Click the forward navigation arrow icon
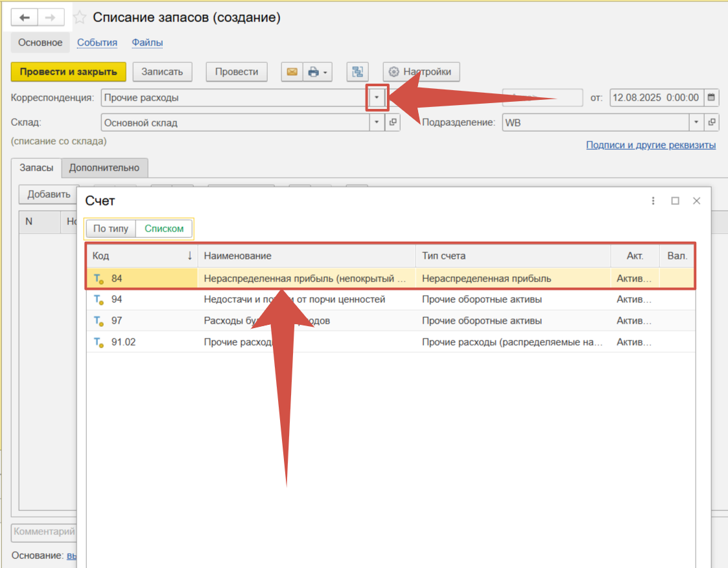728x568 pixels. (51, 18)
